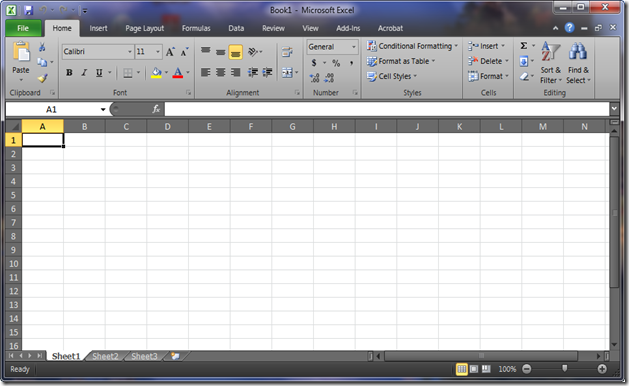
Task: Switch to Sheet2 tab
Action: tap(105, 356)
